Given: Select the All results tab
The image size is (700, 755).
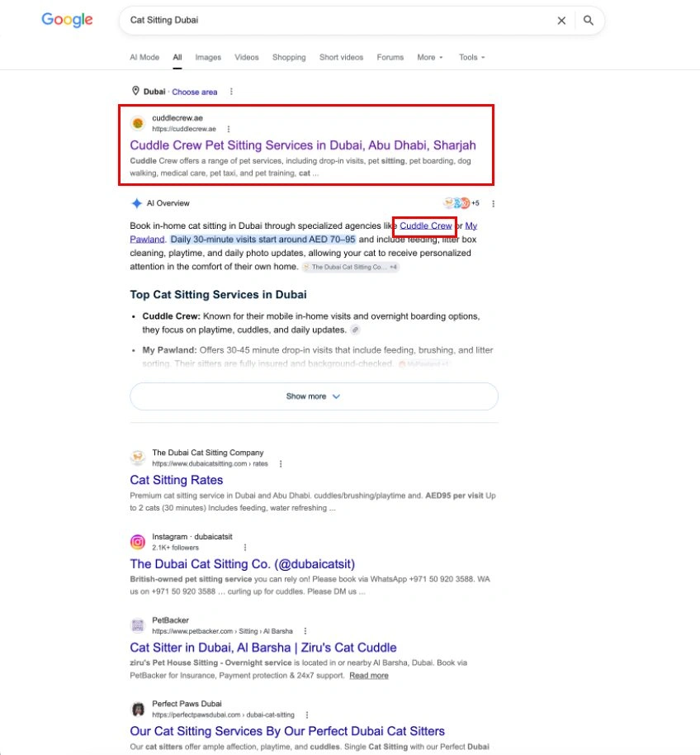Looking at the screenshot, I should pyautogui.click(x=177, y=57).
